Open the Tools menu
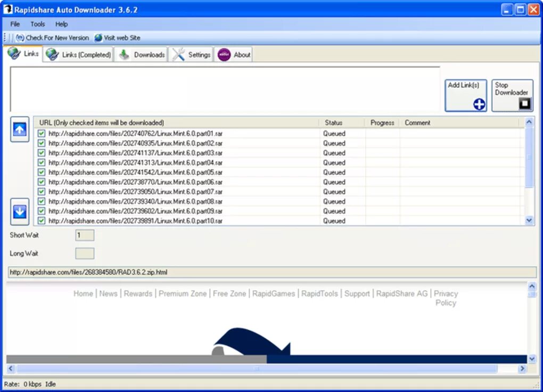Viewport: 543px width, 392px height. [x=37, y=24]
